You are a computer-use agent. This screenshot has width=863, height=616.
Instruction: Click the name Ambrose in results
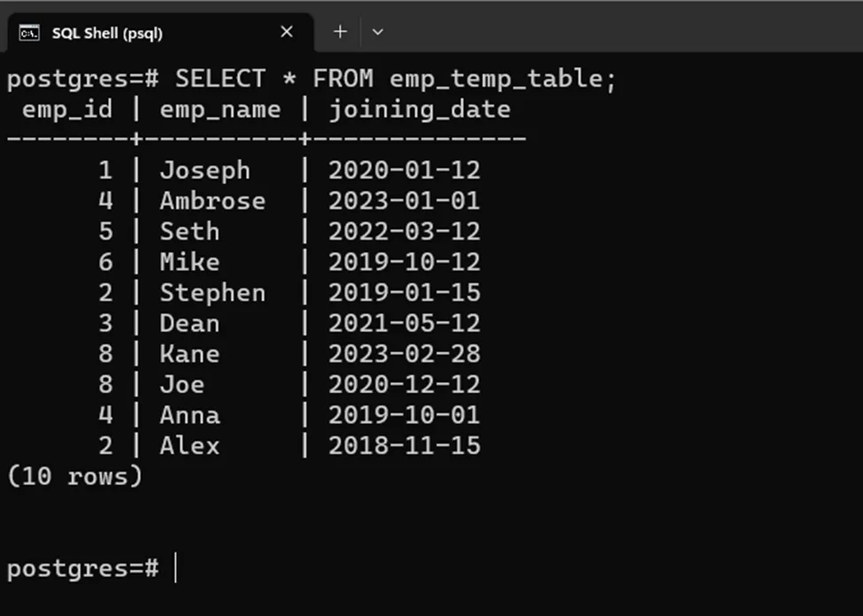pos(212,201)
